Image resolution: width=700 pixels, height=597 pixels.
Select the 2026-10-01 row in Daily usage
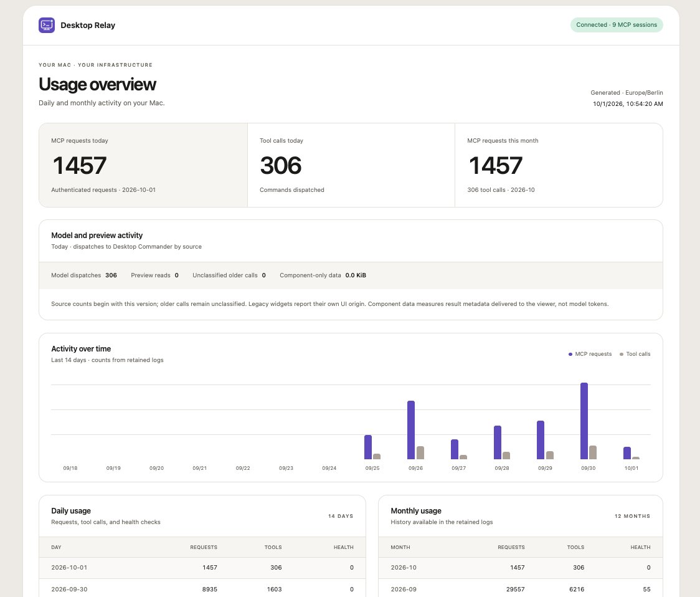click(x=202, y=568)
